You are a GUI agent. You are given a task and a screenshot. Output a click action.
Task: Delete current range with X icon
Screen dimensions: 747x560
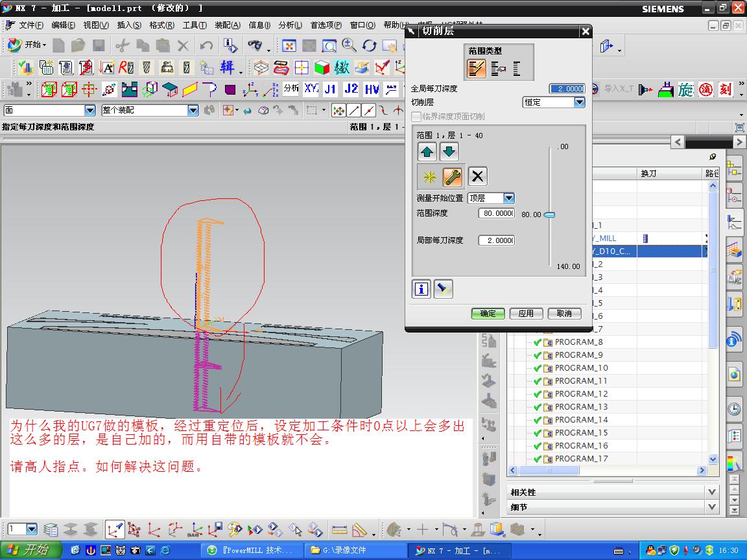pos(477,176)
